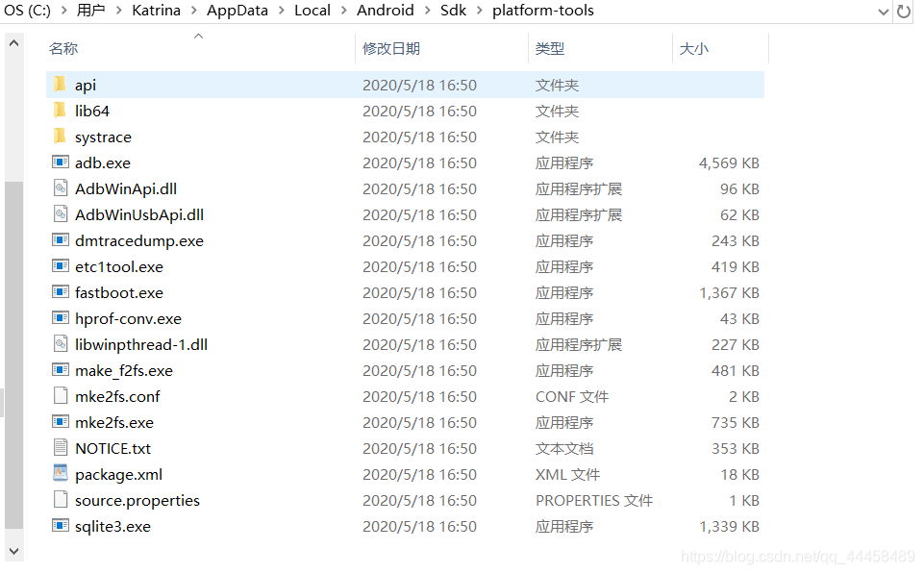
Task: Expand the chevron after Sdk
Action: click(479, 11)
